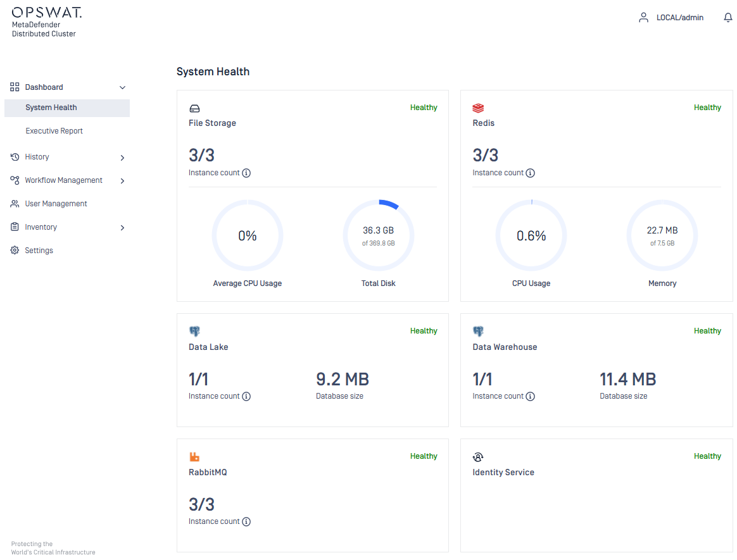Viewport: 737px width, 560px height.
Task: Click Data Lake instance count info icon
Action: (x=246, y=397)
